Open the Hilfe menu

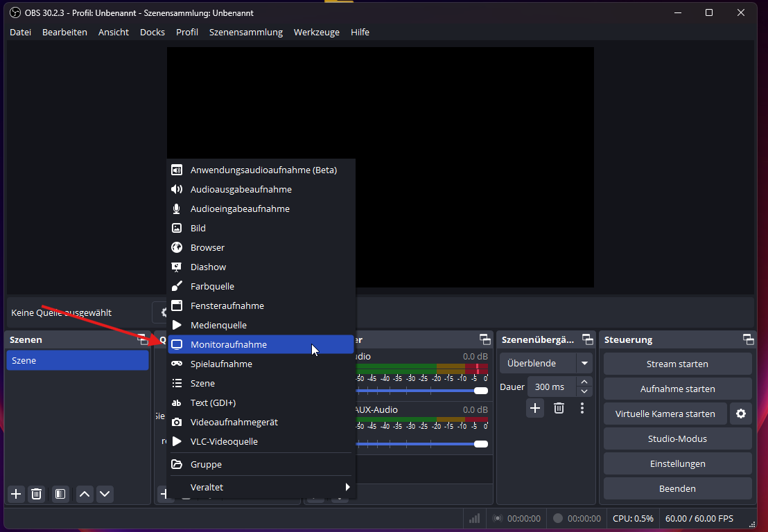pos(360,33)
